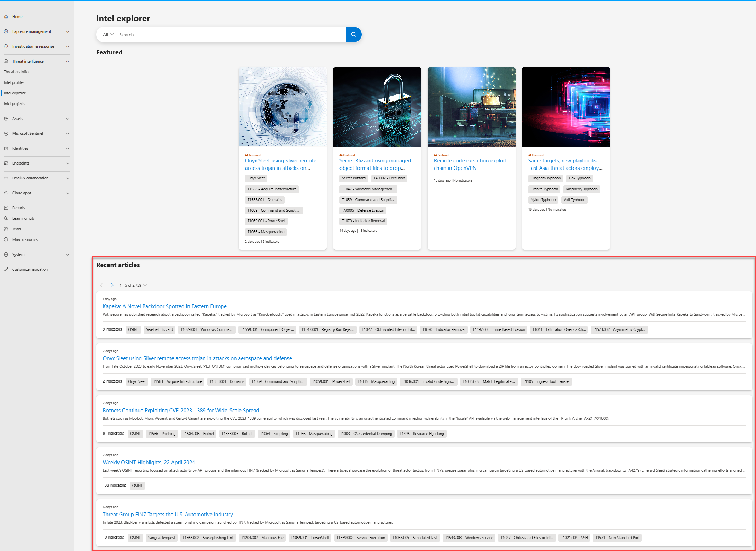Open the All search filter dropdown
The width and height of the screenshot is (756, 551).
[108, 35]
